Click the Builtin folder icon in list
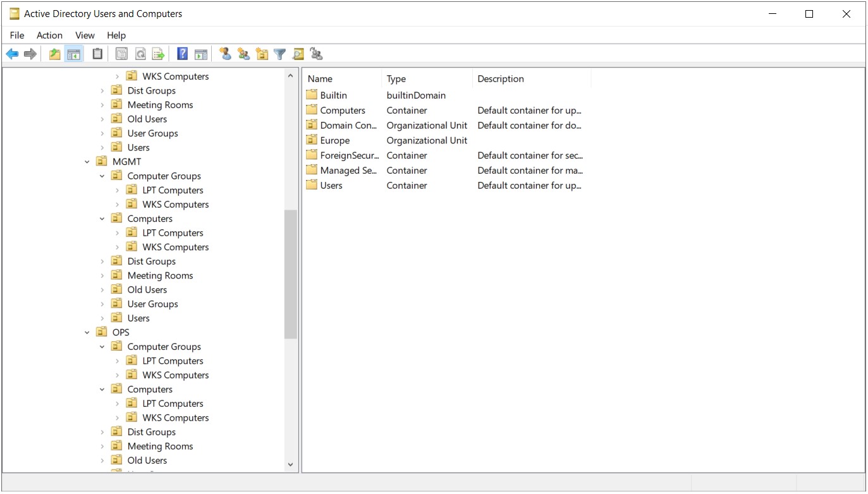 pos(311,95)
